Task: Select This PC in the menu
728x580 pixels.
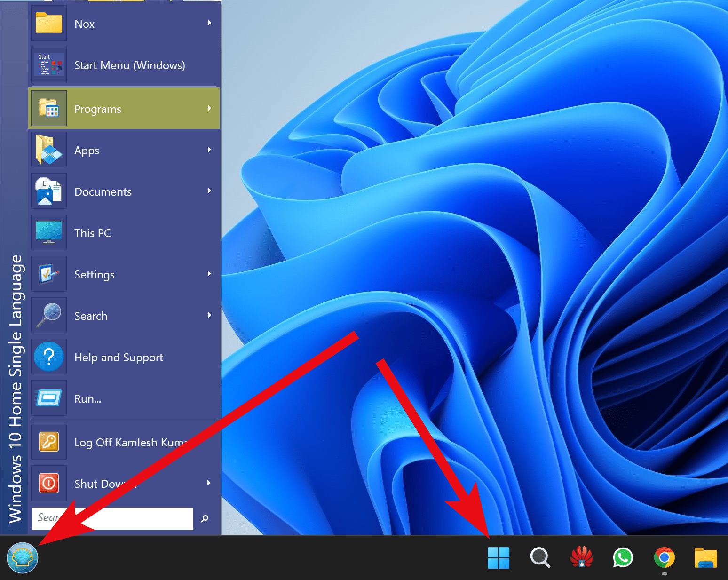Action: point(93,233)
